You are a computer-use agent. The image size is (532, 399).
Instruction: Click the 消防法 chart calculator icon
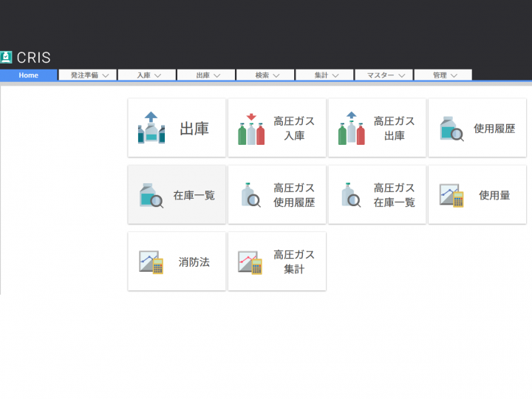pos(151,262)
